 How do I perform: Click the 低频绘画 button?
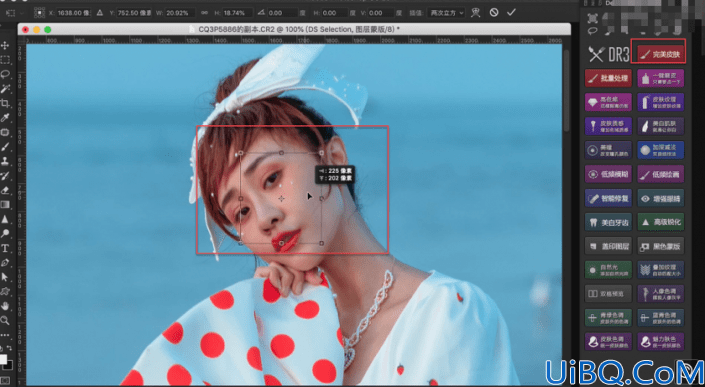[x=660, y=174]
